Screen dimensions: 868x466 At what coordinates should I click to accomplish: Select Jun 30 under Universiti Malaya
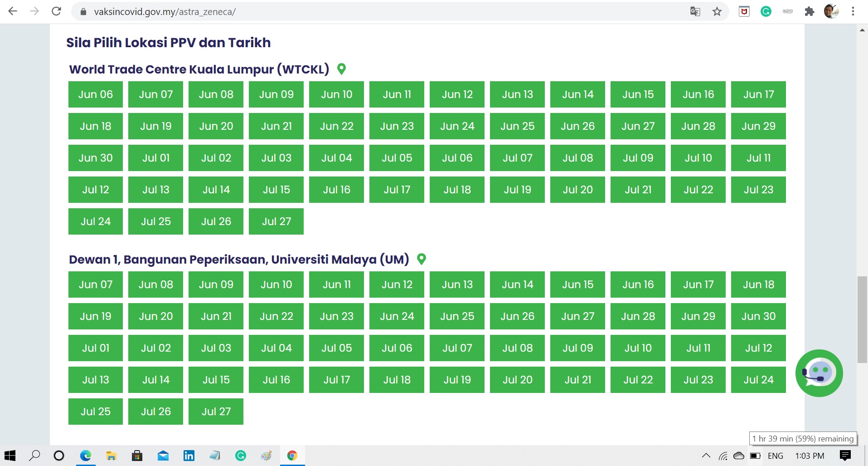click(x=758, y=316)
